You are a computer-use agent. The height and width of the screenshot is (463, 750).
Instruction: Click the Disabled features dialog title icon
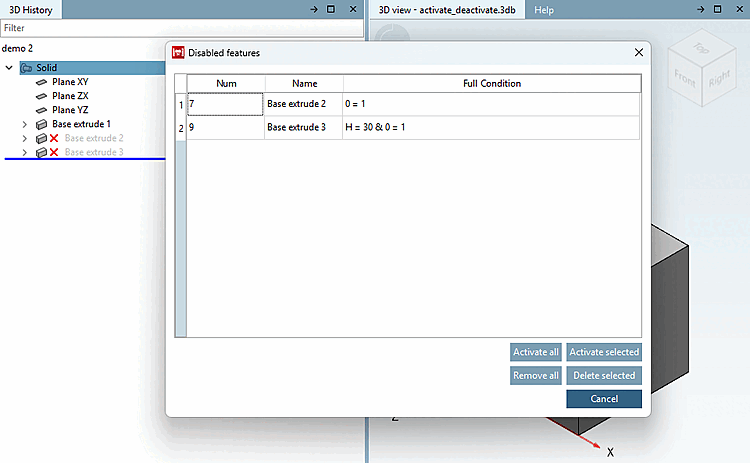coord(178,53)
